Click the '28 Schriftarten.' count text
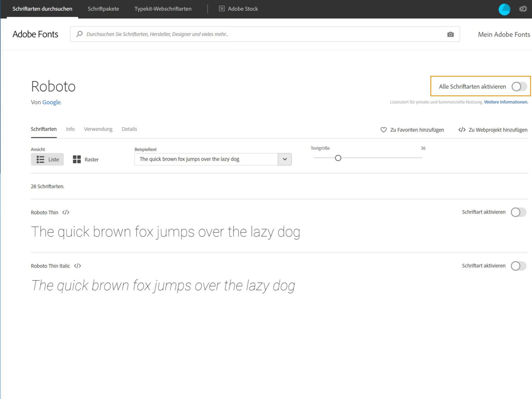This screenshot has height=399, width=532. [x=47, y=187]
